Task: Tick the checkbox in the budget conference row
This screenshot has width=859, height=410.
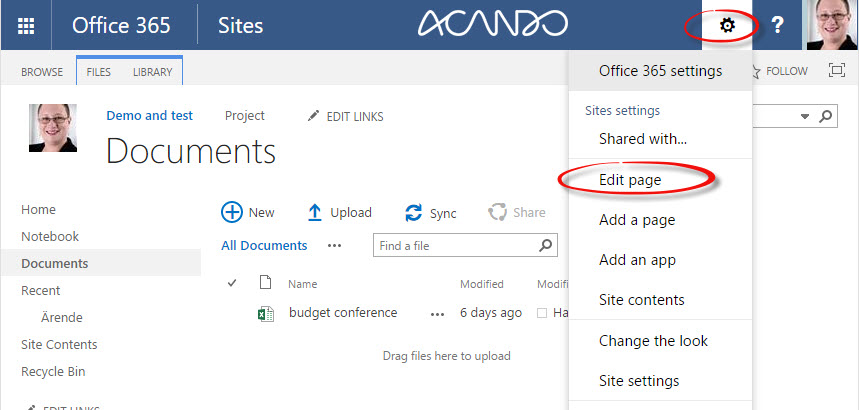Action: tap(543, 313)
